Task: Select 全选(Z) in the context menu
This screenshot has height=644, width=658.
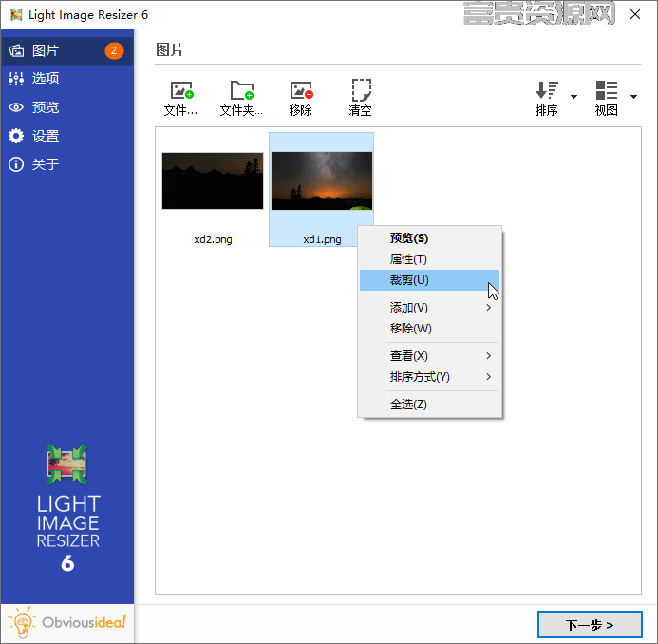Action: [x=430, y=405]
